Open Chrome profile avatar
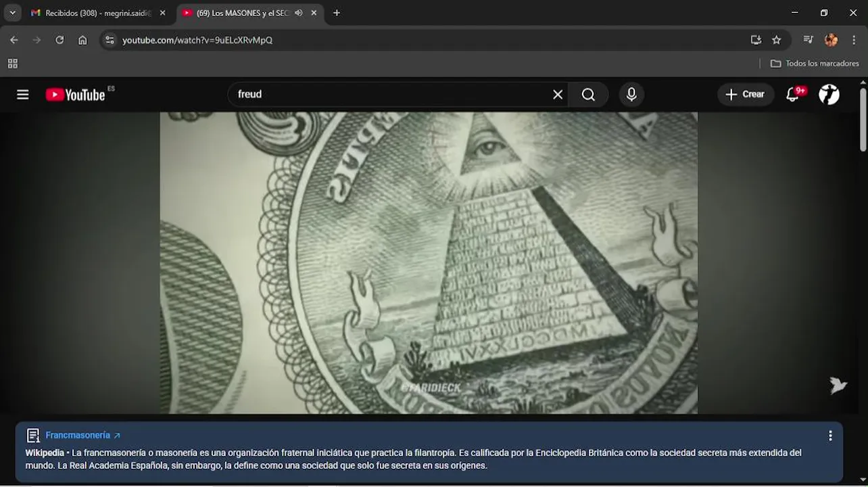Screen dimensions: 868x487 (x=831, y=40)
